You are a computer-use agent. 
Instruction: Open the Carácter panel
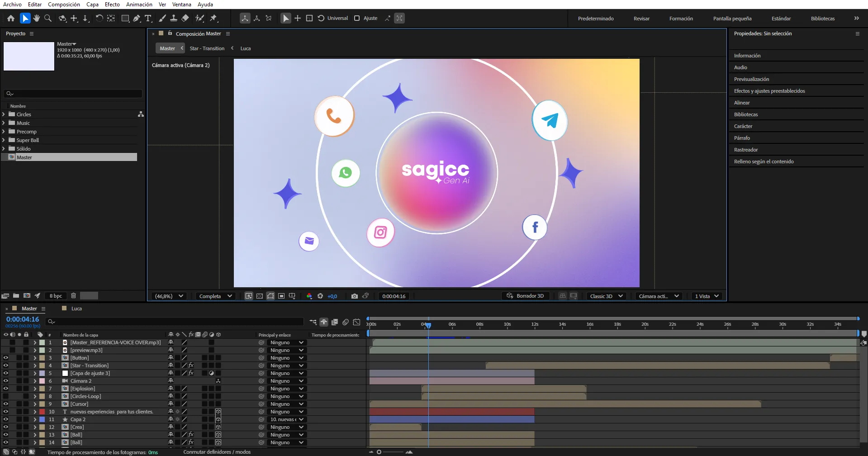click(743, 126)
